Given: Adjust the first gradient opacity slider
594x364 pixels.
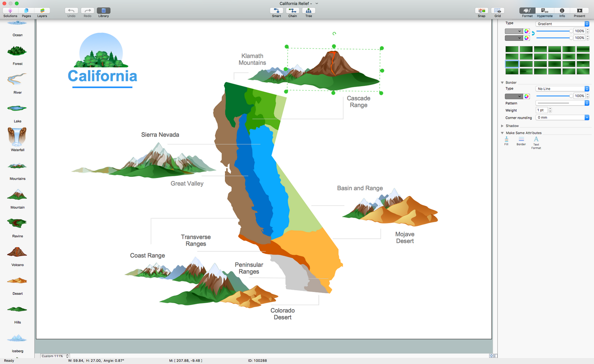Looking at the screenshot, I should coord(554,31).
